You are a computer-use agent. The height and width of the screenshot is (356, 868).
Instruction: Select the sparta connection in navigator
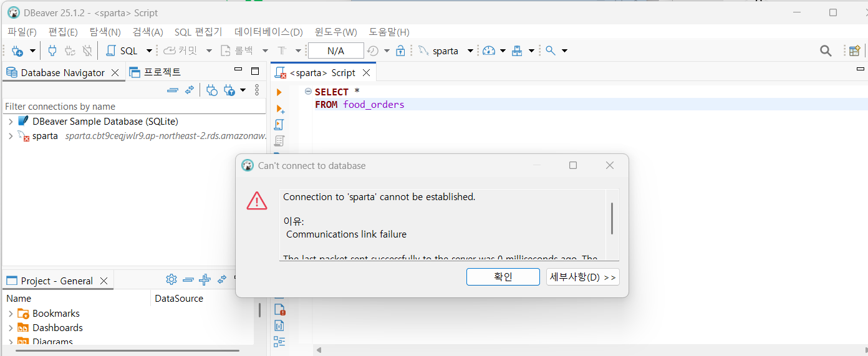[x=45, y=136]
